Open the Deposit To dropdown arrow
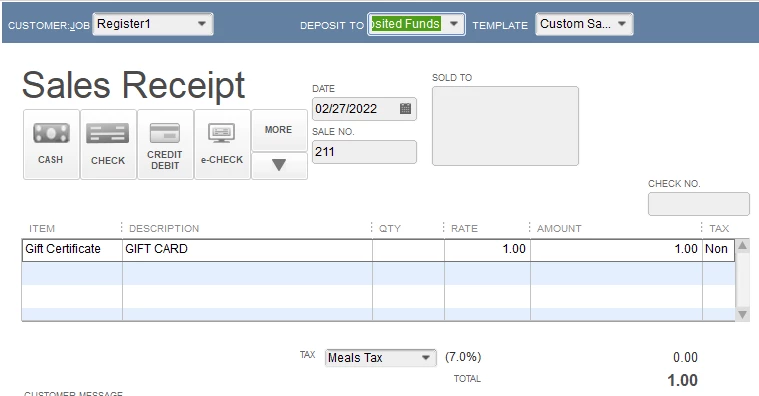This screenshot has width=759, height=396. click(x=454, y=24)
